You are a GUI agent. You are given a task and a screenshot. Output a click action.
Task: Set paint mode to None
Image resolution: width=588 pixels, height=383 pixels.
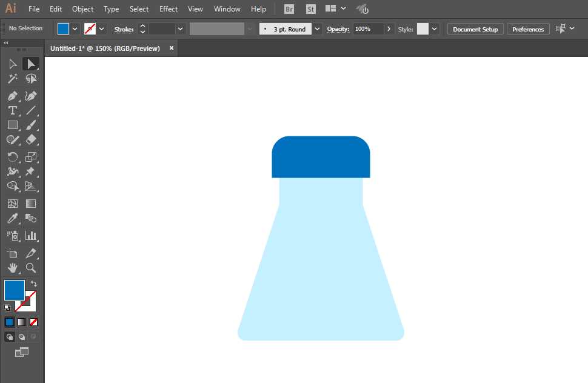click(x=33, y=322)
